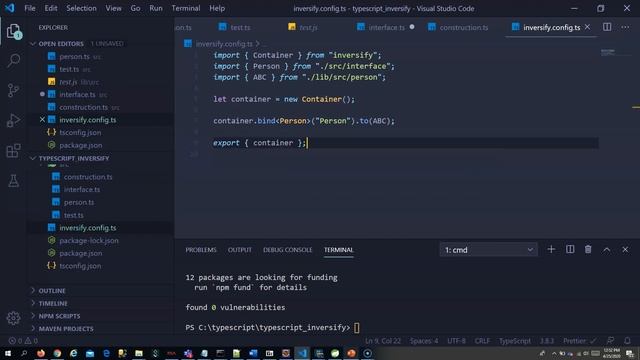640x360 pixels.
Task: Click the errors and warnings status indicator
Action: [x=23, y=340]
